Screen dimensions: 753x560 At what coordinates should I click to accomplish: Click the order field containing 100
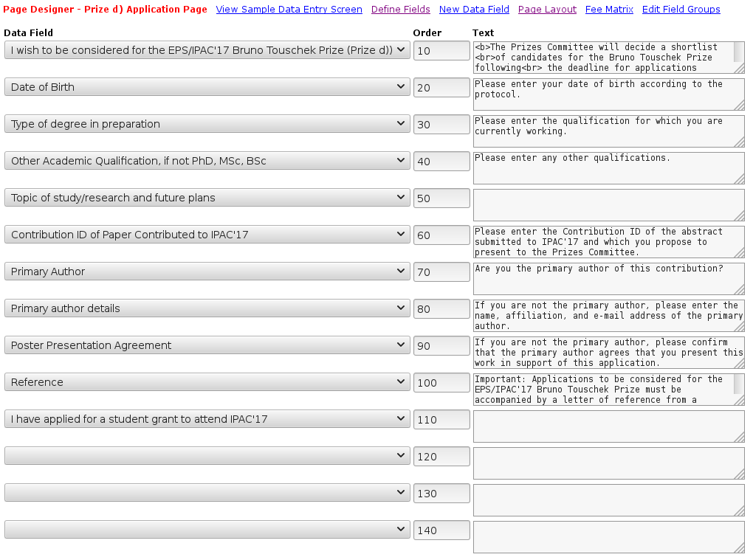(x=441, y=383)
